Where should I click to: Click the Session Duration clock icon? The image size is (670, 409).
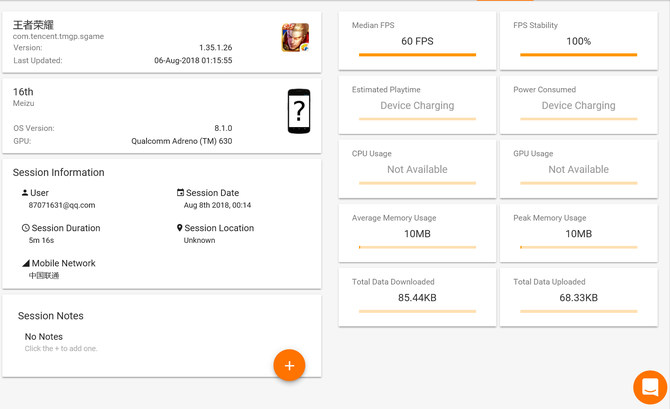coord(26,228)
